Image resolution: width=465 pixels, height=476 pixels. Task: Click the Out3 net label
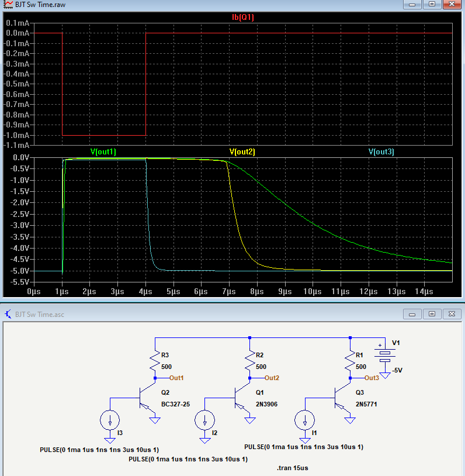coord(372,378)
